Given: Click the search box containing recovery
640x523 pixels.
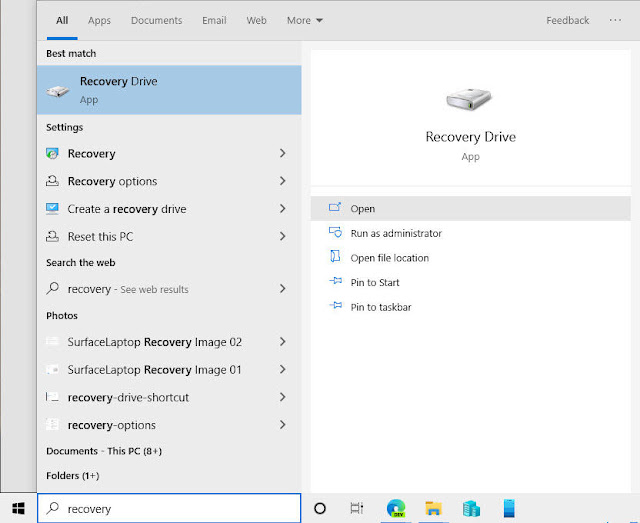Looking at the screenshot, I should click(169, 508).
